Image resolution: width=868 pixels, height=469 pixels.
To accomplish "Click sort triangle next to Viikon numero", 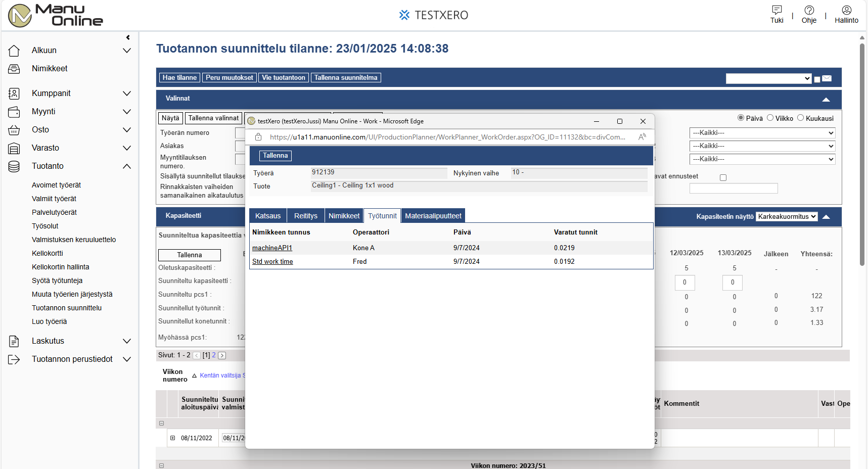I will click(x=194, y=376).
